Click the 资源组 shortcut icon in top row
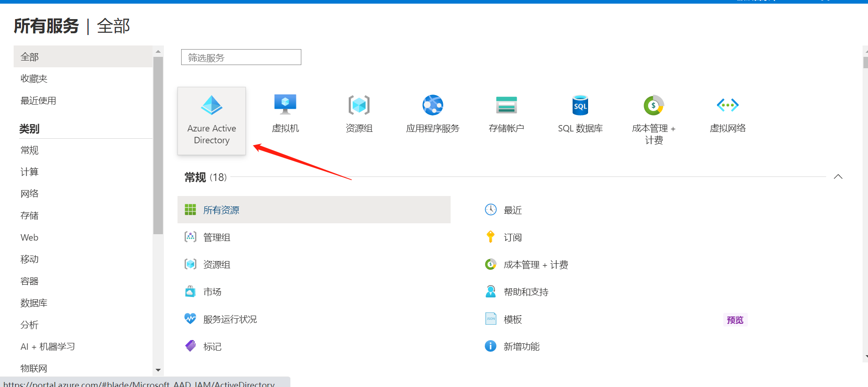Screen dimensions: 868x387 tap(359, 105)
